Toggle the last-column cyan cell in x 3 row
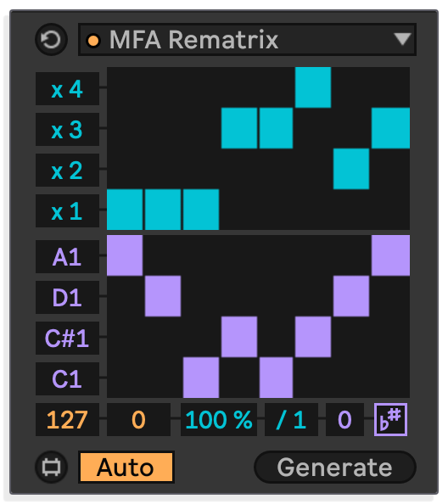The height and width of the screenshot is (504, 448). pyautogui.click(x=390, y=128)
